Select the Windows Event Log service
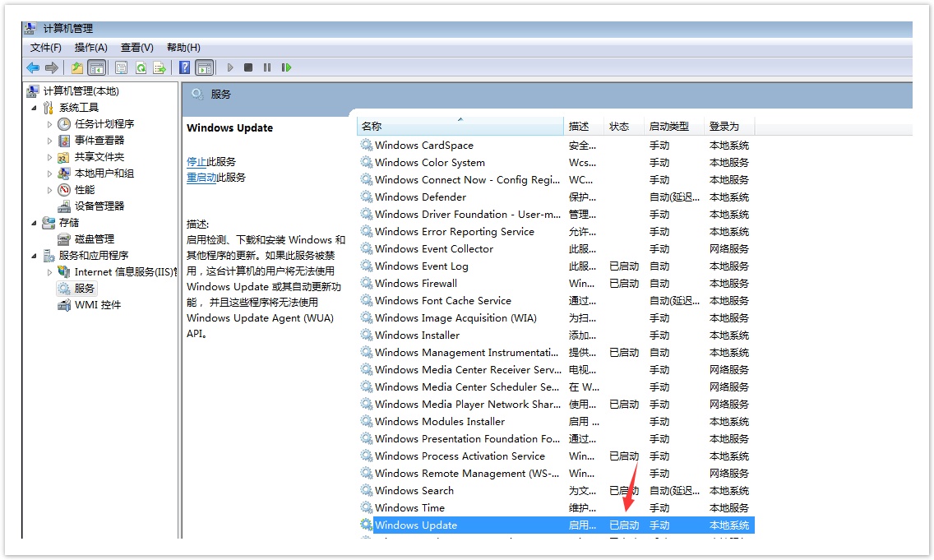 556,266
